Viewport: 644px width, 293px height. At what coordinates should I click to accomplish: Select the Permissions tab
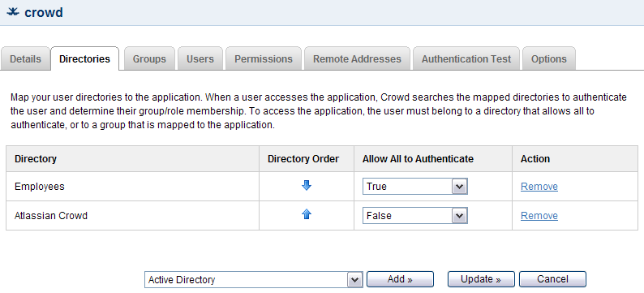click(264, 58)
